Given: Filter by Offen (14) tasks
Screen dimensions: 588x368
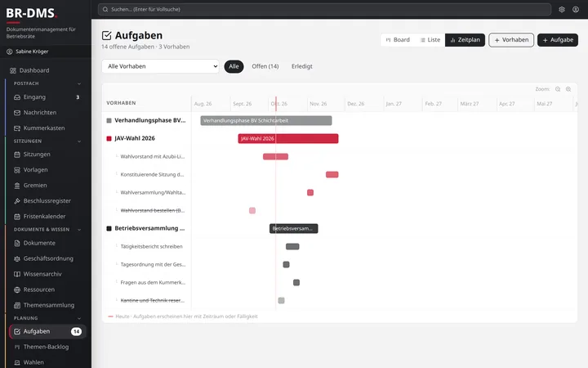Looking at the screenshot, I should pyautogui.click(x=265, y=66).
